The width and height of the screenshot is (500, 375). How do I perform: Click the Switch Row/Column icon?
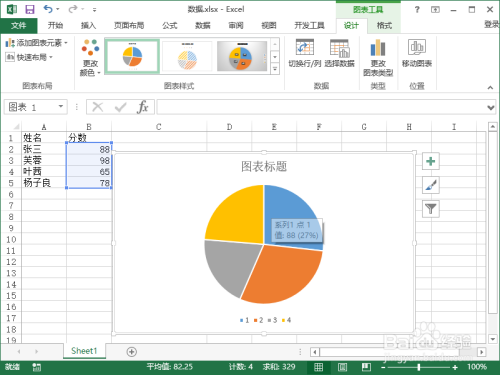point(305,48)
